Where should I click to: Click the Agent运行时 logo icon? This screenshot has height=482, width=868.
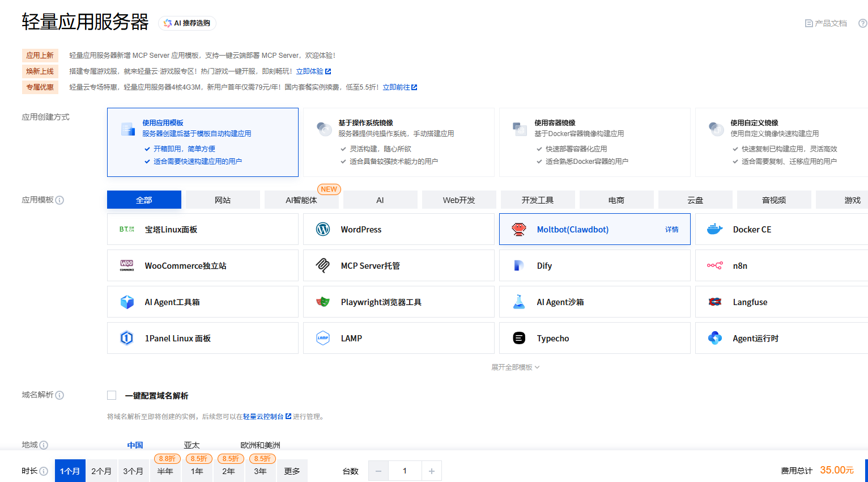[715, 339]
